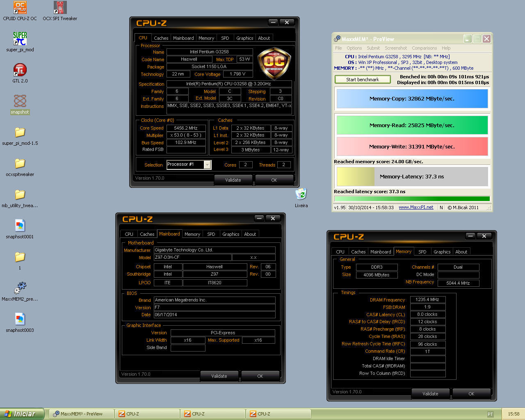This screenshot has width=525, height=420.
Task: Click the BIOS Date field 06/17/2014
Action: pos(215,315)
